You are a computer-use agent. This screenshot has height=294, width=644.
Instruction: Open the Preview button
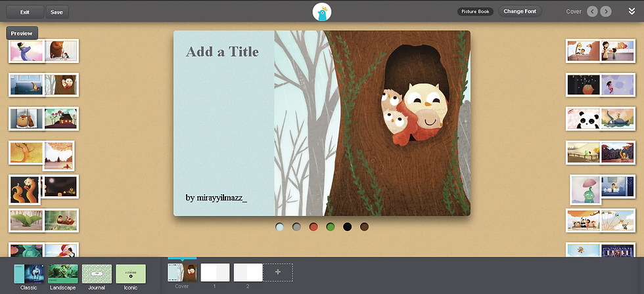pyautogui.click(x=22, y=33)
